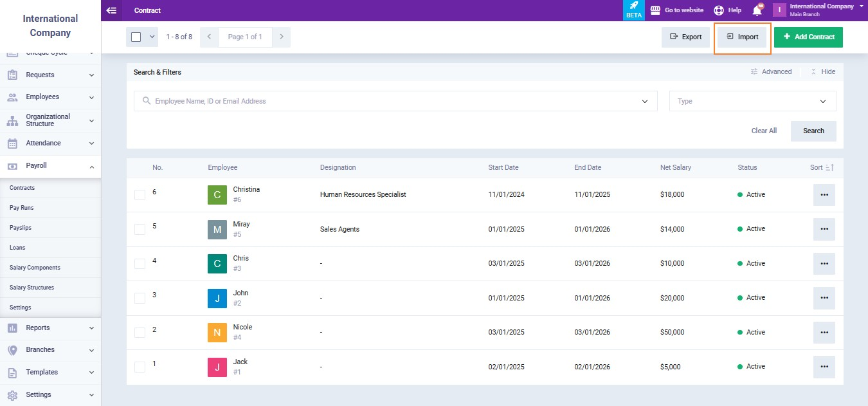The height and width of the screenshot is (406, 868).
Task: Select Salary Components in sidebar
Action: (x=35, y=268)
